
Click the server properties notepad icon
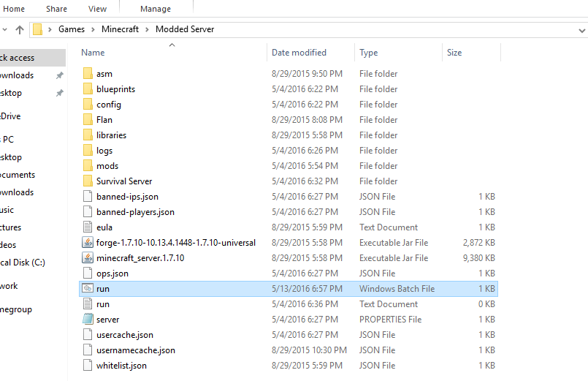pos(88,320)
